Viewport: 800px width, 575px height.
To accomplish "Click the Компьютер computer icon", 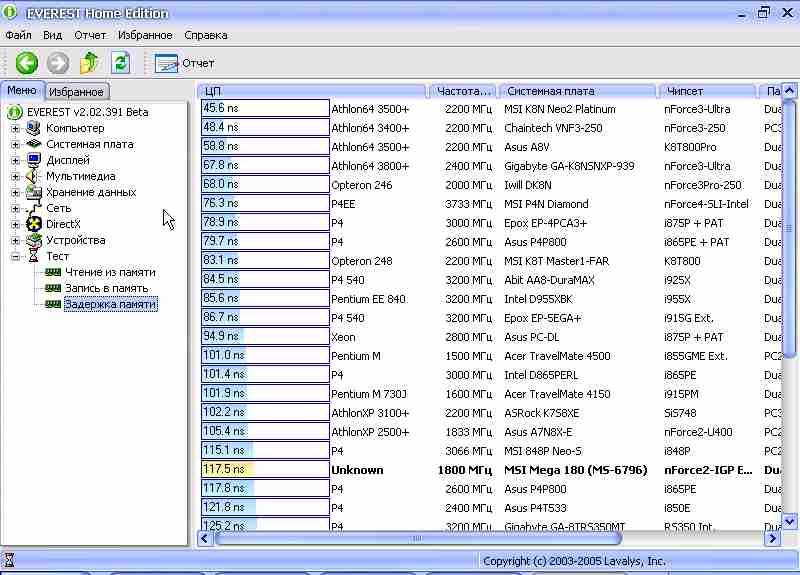I will [x=34, y=128].
